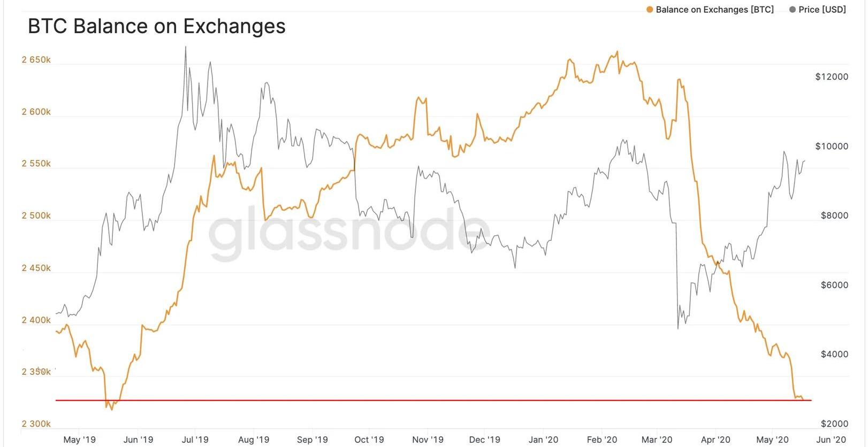Viewport: 868px width, 447px height.
Task: Toggle the Balance on Exchanges [BTC] legend
Action: coord(710,10)
